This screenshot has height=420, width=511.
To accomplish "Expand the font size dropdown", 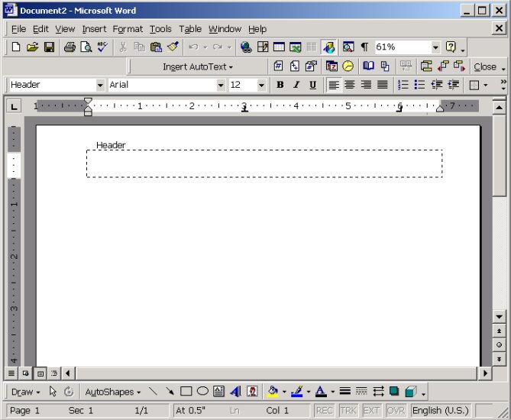I will (264, 85).
